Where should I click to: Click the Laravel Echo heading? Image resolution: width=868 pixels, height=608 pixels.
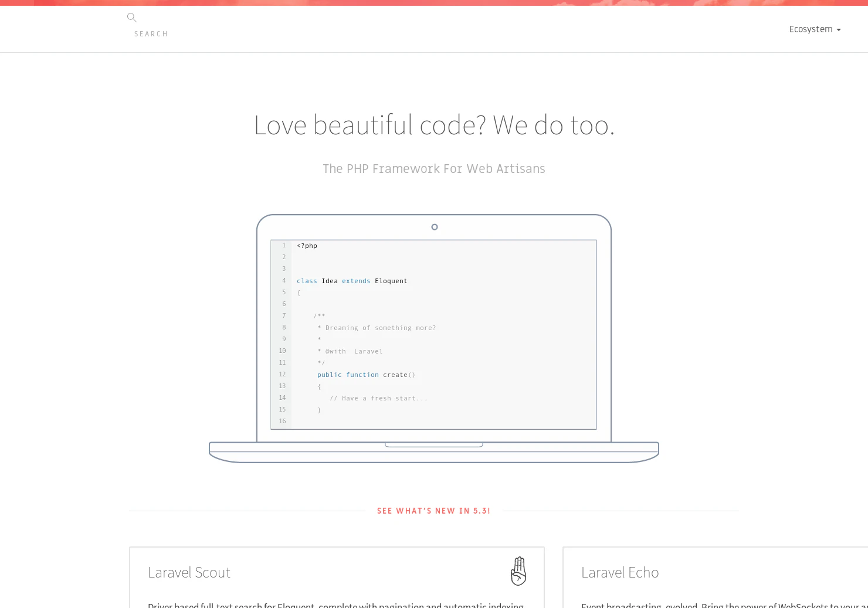point(620,572)
